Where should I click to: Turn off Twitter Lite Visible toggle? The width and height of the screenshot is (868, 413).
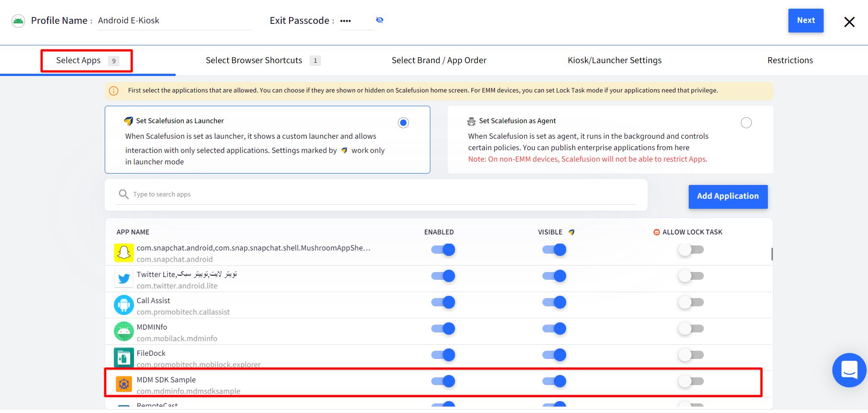click(554, 276)
